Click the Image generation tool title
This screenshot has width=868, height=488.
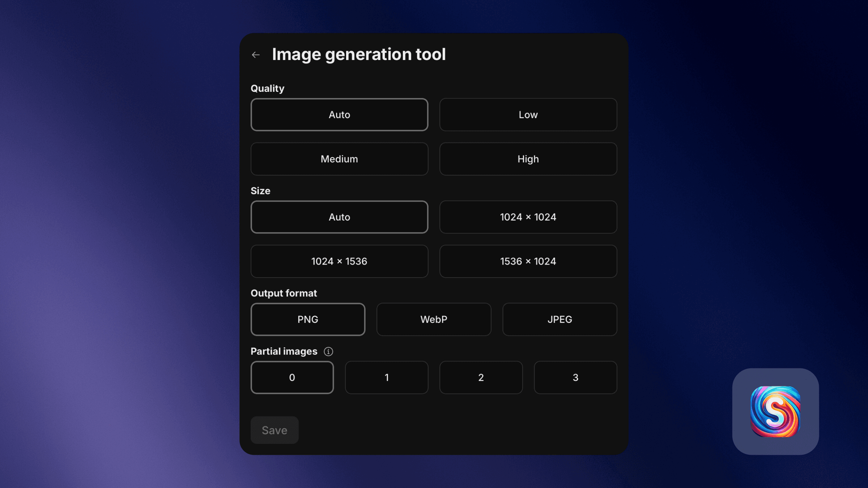[359, 54]
